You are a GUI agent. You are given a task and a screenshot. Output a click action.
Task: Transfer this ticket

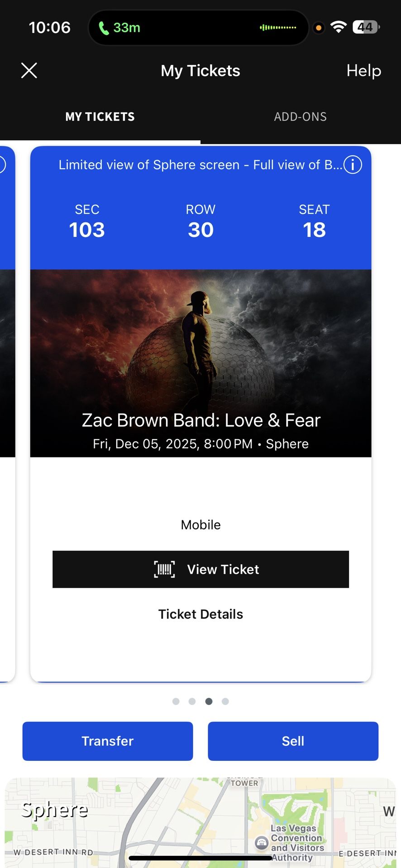click(107, 741)
